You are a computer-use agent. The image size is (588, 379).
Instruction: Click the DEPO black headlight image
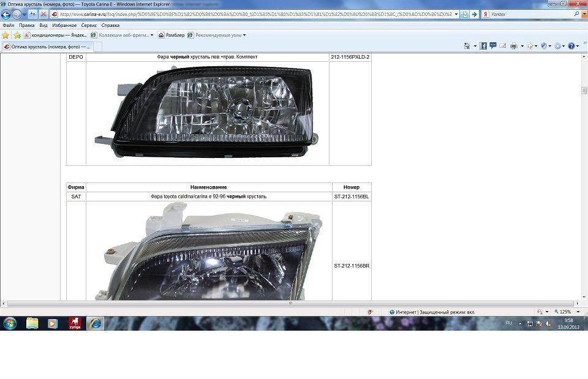pyautogui.click(x=207, y=110)
